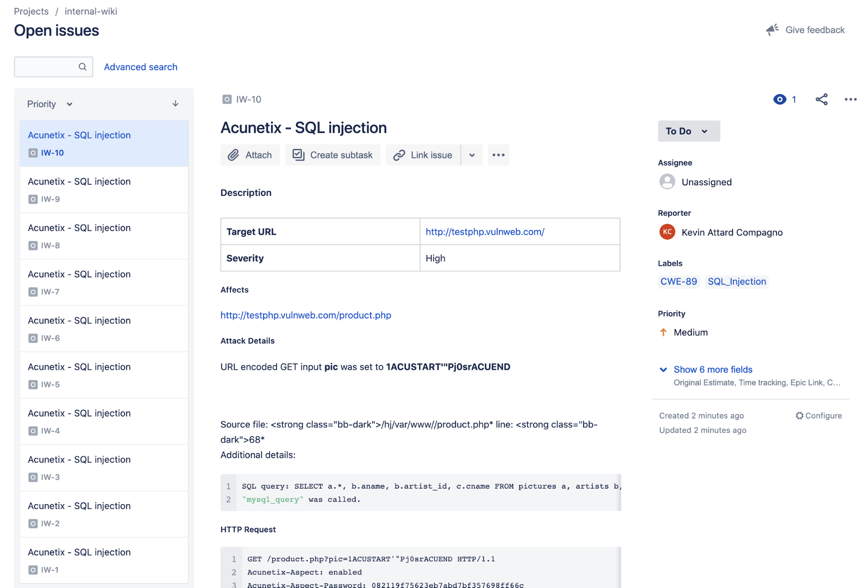The height and width of the screenshot is (588, 868).
Task: Select issue IW-10 in the list
Action: click(104, 144)
